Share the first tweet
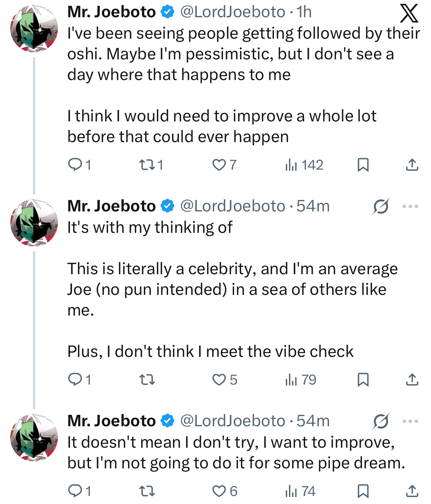Viewport: 431px width, 504px height. pos(412,165)
